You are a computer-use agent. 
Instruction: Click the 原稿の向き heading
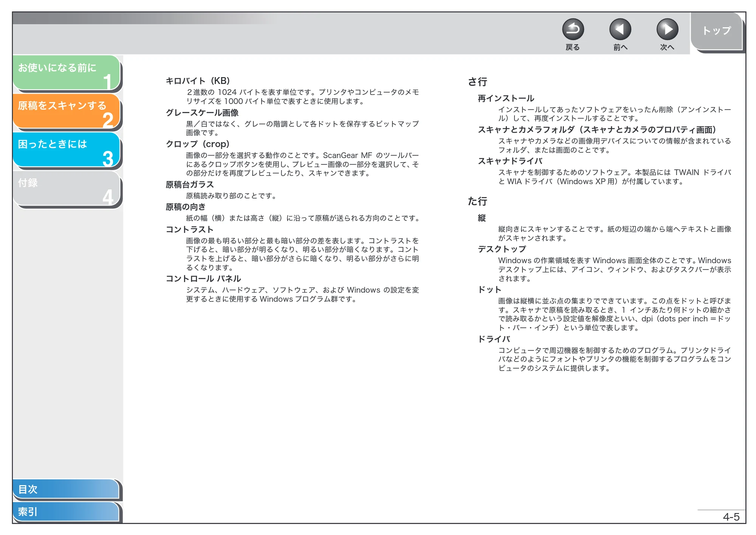186,207
